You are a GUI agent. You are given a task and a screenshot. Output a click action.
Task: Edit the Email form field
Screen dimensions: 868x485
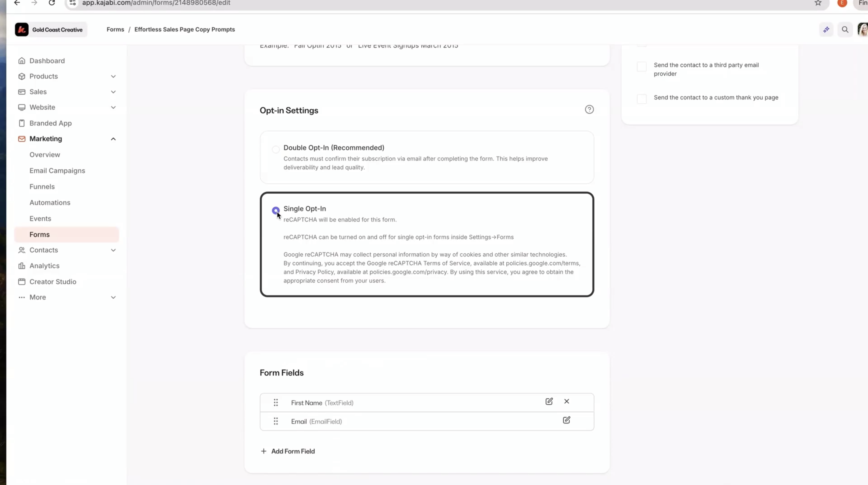pos(566,420)
